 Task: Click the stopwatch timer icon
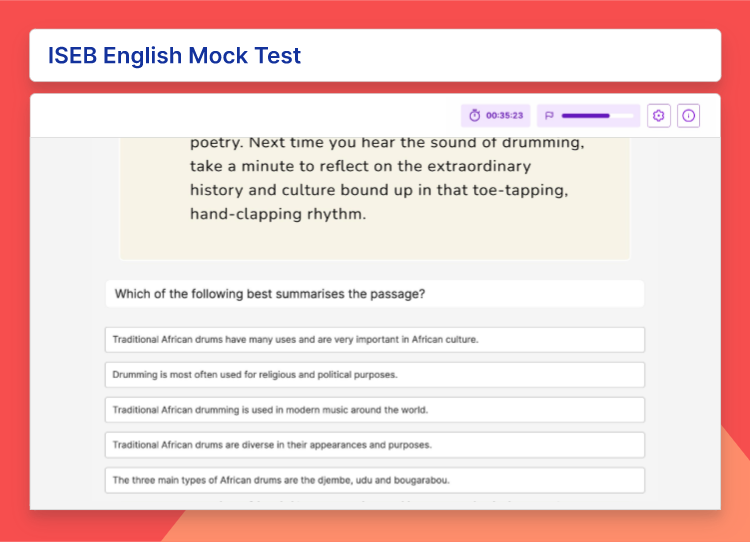pos(474,115)
